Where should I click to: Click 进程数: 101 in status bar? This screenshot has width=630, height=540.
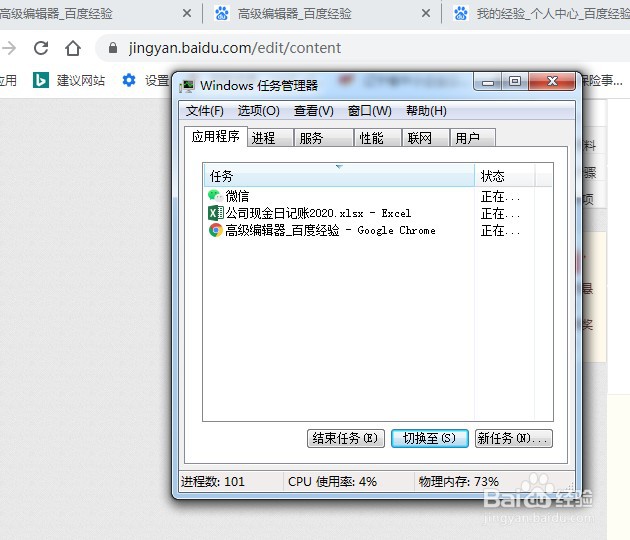click(213, 481)
